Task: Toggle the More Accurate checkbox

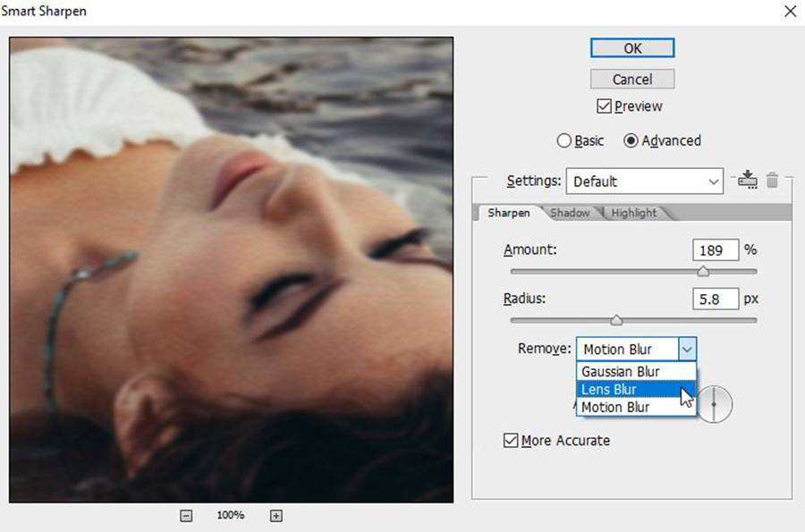Action: 511,440
